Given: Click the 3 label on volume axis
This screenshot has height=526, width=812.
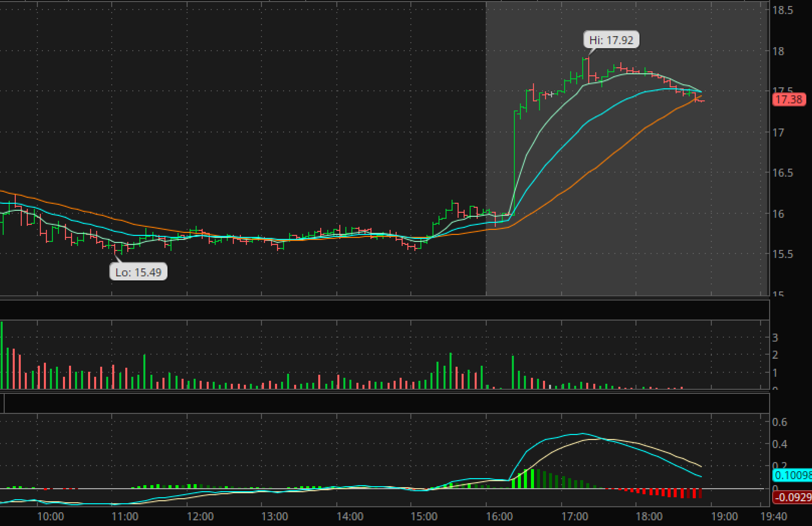Looking at the screenshot, I should click(775, 338).
